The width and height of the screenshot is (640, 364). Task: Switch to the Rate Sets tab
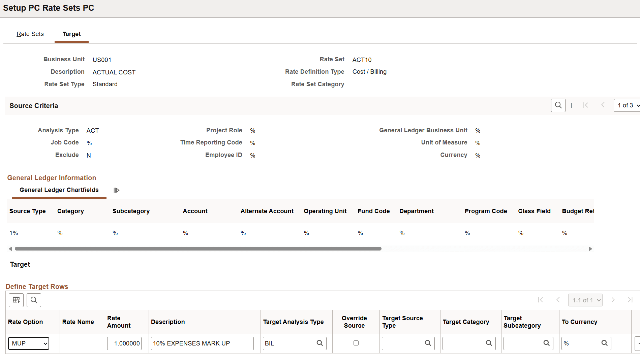coord(30,34)
